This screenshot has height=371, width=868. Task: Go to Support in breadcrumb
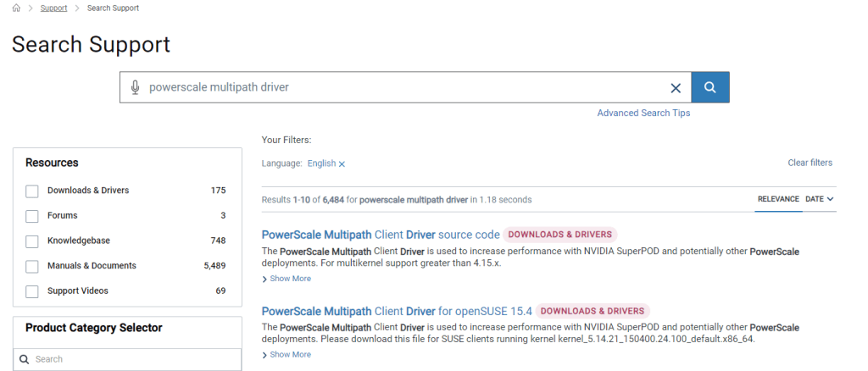coord(54,8)
